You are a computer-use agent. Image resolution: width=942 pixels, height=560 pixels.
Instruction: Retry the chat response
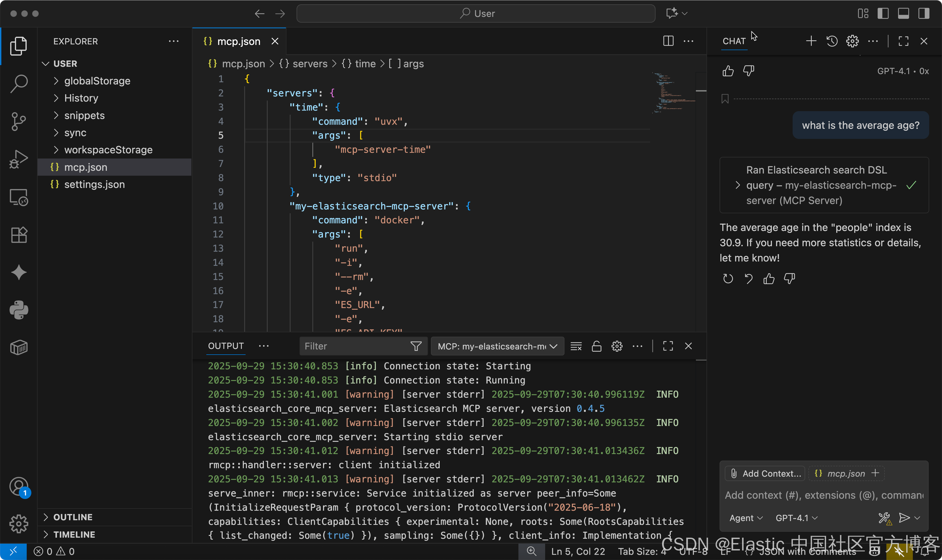[728, 278]
